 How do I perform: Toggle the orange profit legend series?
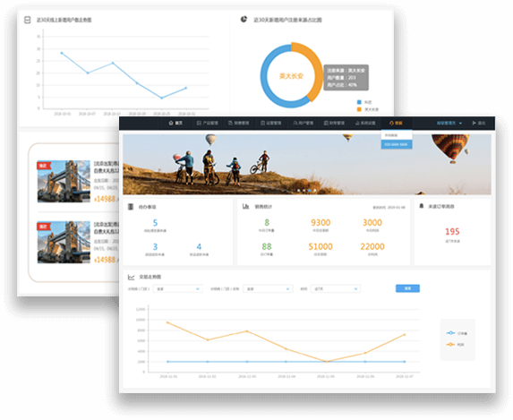point(455,345)
